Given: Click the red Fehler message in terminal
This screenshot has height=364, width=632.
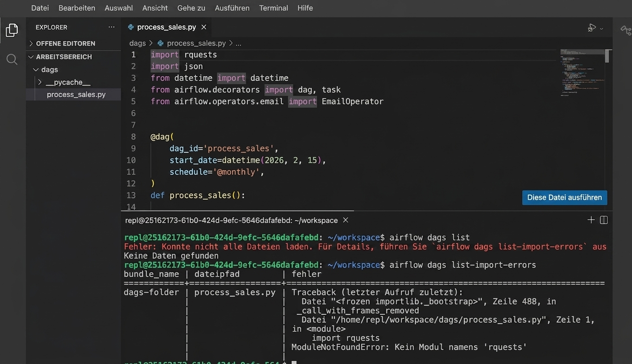Looking at the screenshot, I should (x=365, y=247).
